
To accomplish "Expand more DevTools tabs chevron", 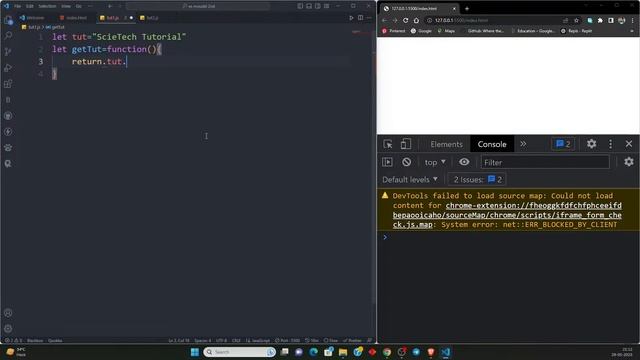I will pyautogui.click(x=523, y=144).
